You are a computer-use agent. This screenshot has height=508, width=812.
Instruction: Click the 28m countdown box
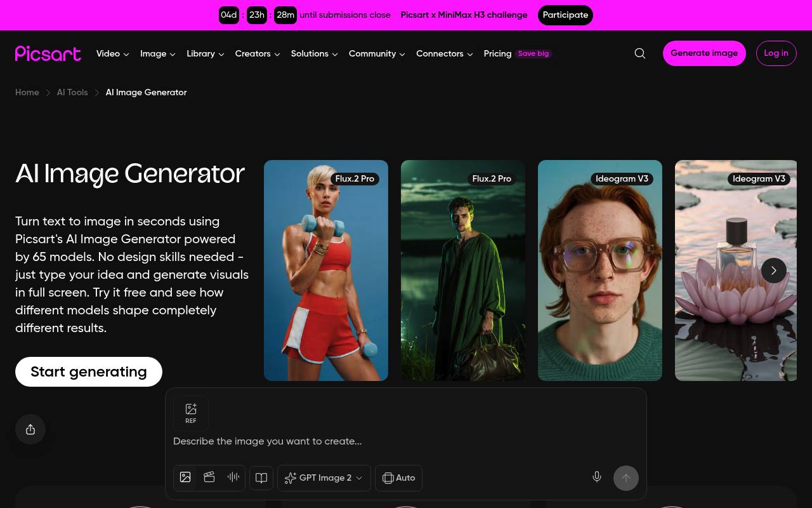(x=285, y=15)
